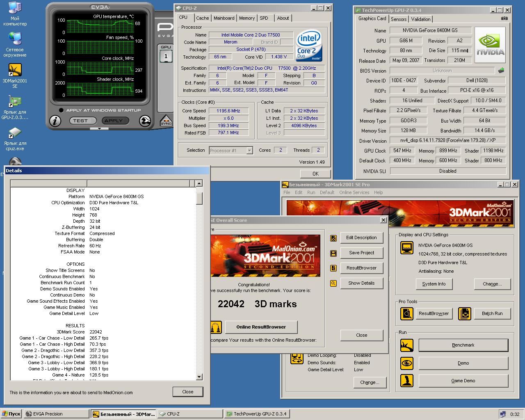
Task: Click the SYNC icon in EVGA Precision
Action: pyautogui.click(x=166, y=121)
